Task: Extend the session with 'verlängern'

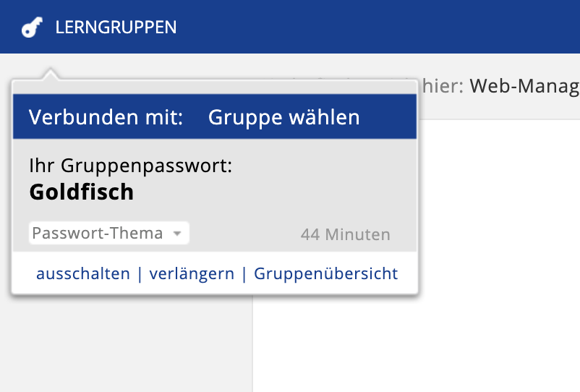Action: coord(192,273)
